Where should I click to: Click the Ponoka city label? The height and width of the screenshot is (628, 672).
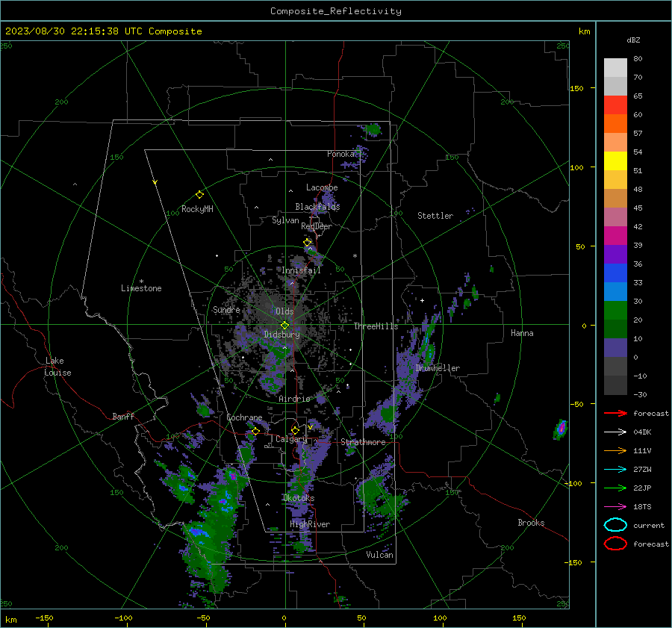tap(341, 154)
